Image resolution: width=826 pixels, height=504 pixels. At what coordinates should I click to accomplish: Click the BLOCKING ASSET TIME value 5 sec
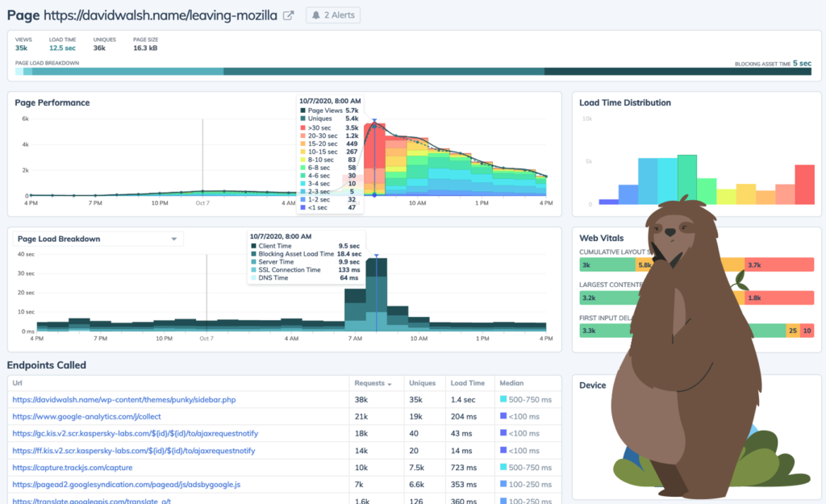[802, 63]
